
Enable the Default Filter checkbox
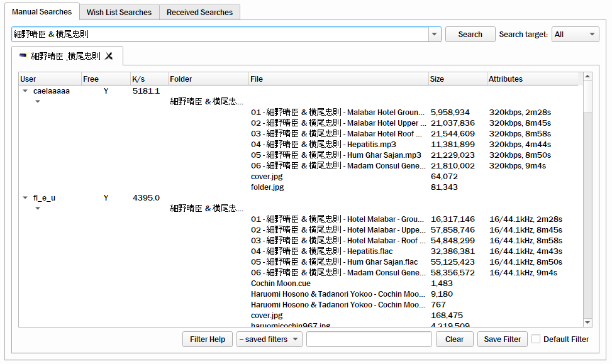point(536,339)
